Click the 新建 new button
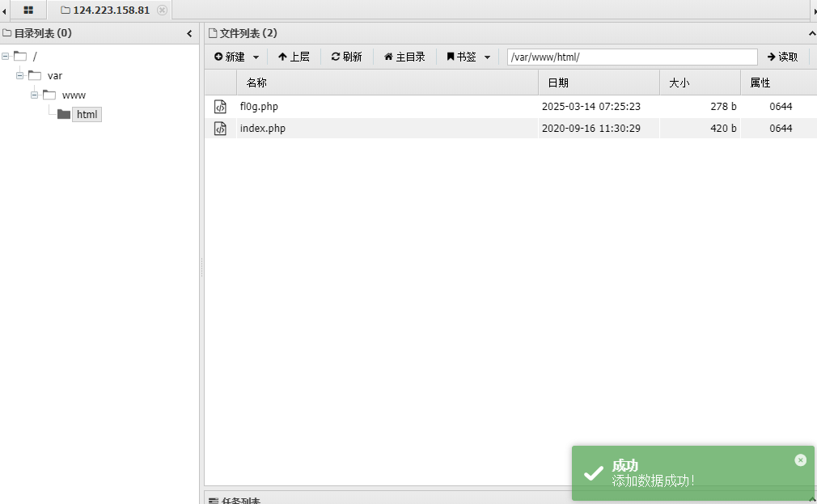 (x=229, y=57)
